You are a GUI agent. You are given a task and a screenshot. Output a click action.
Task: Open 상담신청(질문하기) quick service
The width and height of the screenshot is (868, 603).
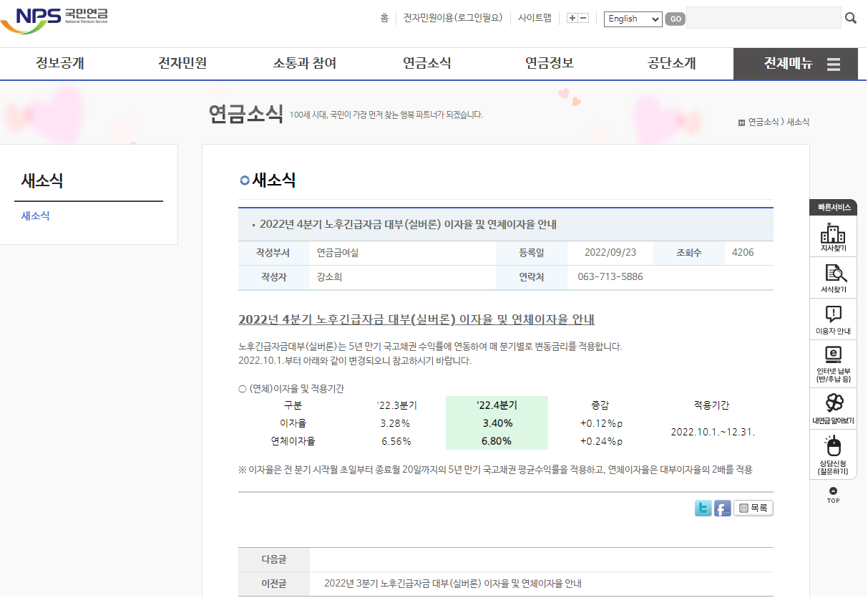832,450
